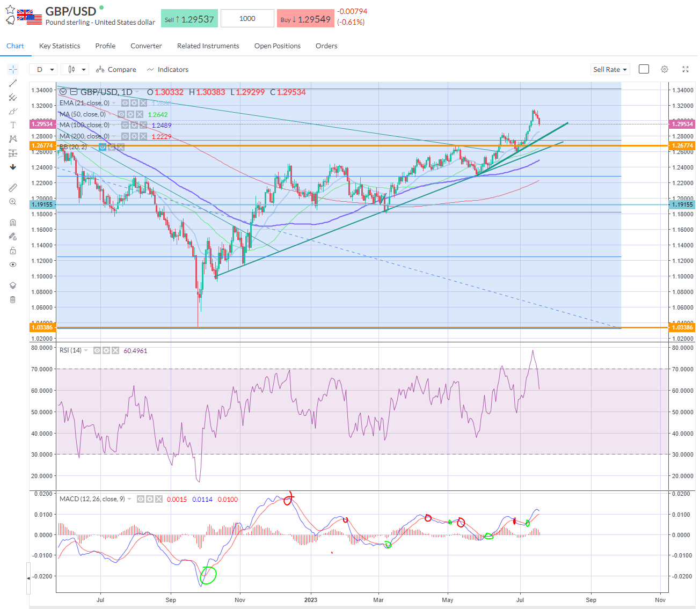This screenshot has width=700, height=609.
Task: Activate the zoom-in magnifier tool
Action: (x=13, y=202)
